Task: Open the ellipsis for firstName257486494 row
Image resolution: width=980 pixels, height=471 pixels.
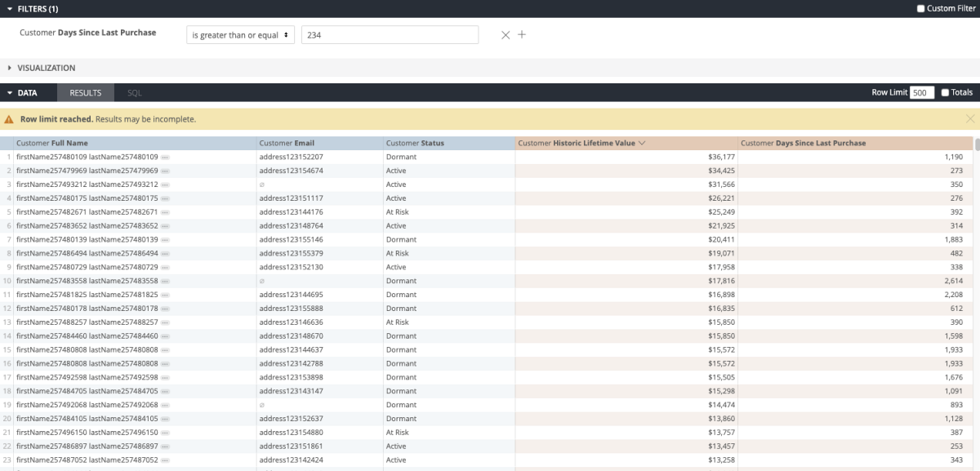Action: [x=165, y=253]
